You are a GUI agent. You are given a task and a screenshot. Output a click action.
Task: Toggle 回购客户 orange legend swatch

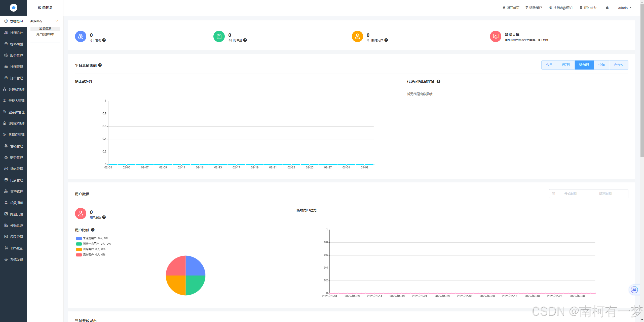[x=79, y=249]
